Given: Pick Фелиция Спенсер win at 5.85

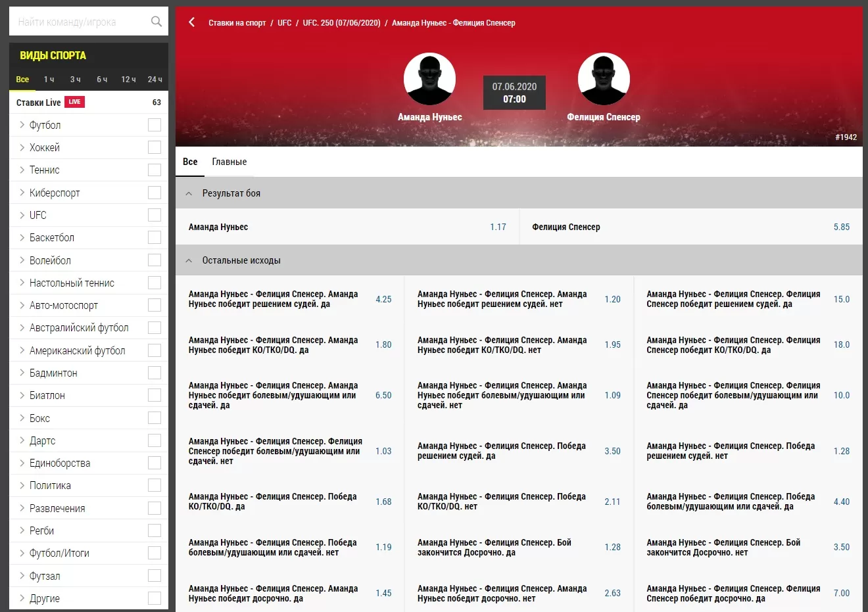Looking at the screenshot, I should (x=841, y=227).
